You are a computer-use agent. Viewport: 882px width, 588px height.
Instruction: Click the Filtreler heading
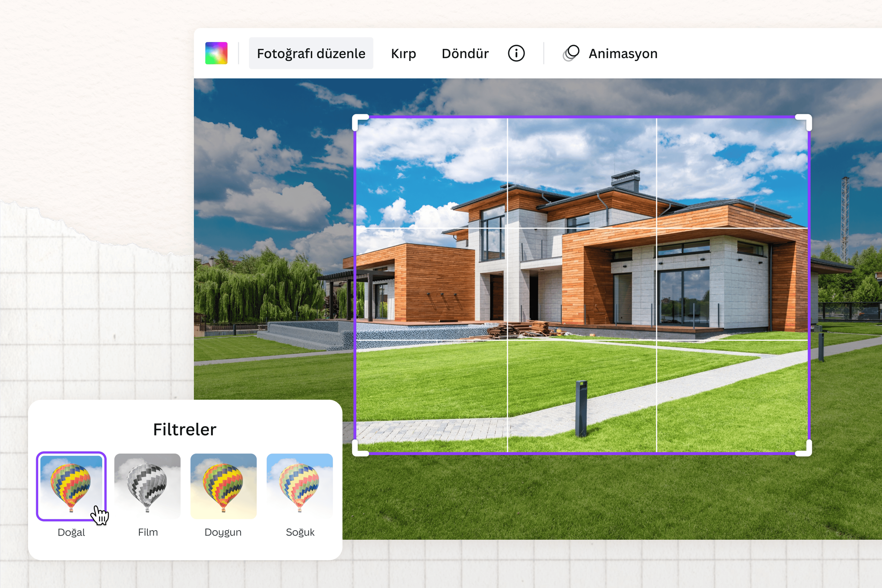tap(185, 429)
